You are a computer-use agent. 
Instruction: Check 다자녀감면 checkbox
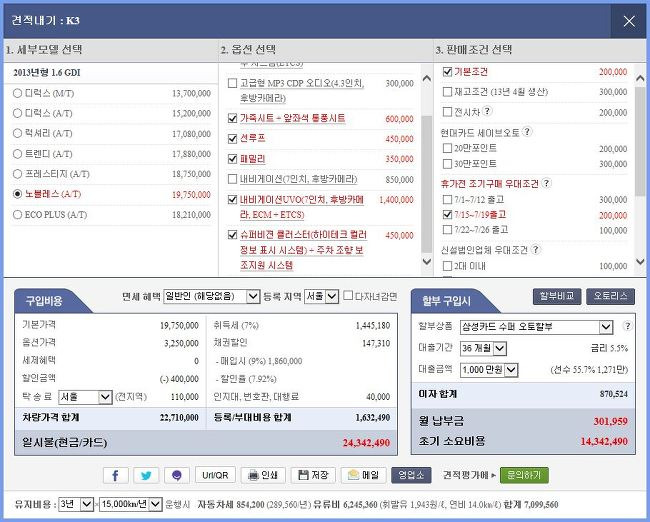[348, 295]
